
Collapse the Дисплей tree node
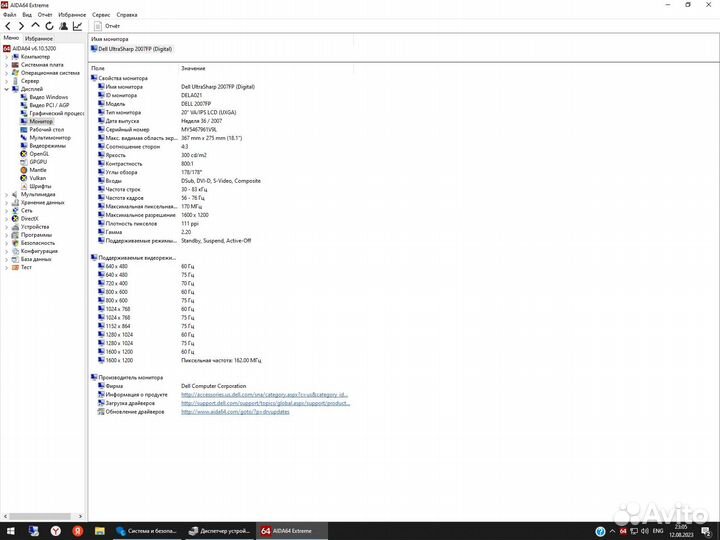[x=6, y=89]
